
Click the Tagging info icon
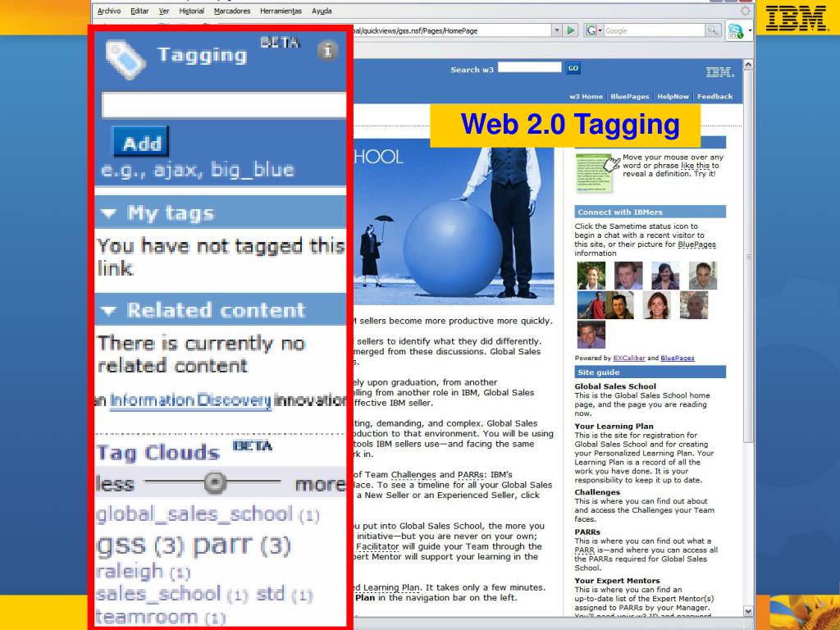pos(327,51)
